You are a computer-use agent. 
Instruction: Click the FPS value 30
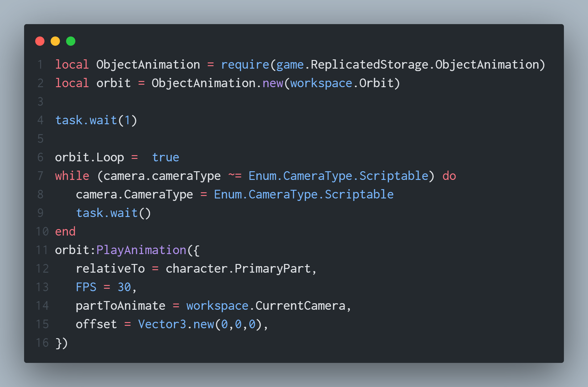(x=124, y=287)
